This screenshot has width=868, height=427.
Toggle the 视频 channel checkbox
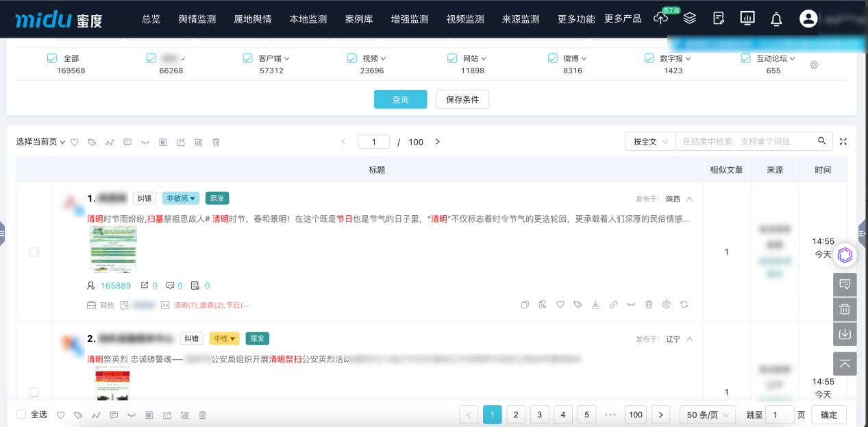coord(351,58)
